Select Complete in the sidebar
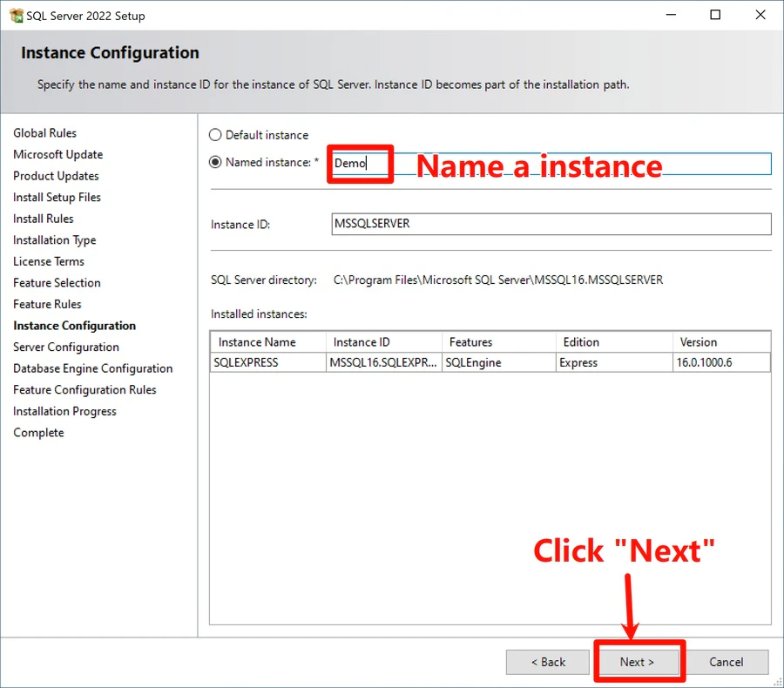The width and height of the screenshot is (784, 688). click(38, 433)
